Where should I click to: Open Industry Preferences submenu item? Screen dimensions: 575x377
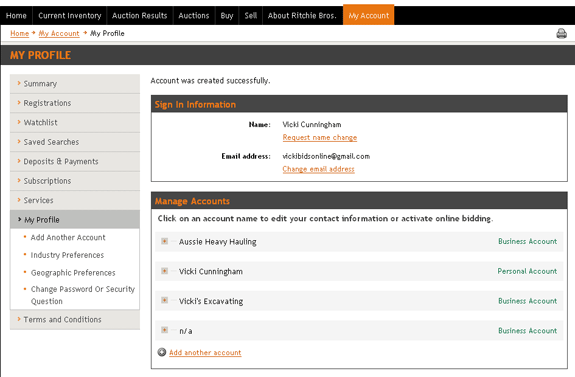(x=67, y=255)
